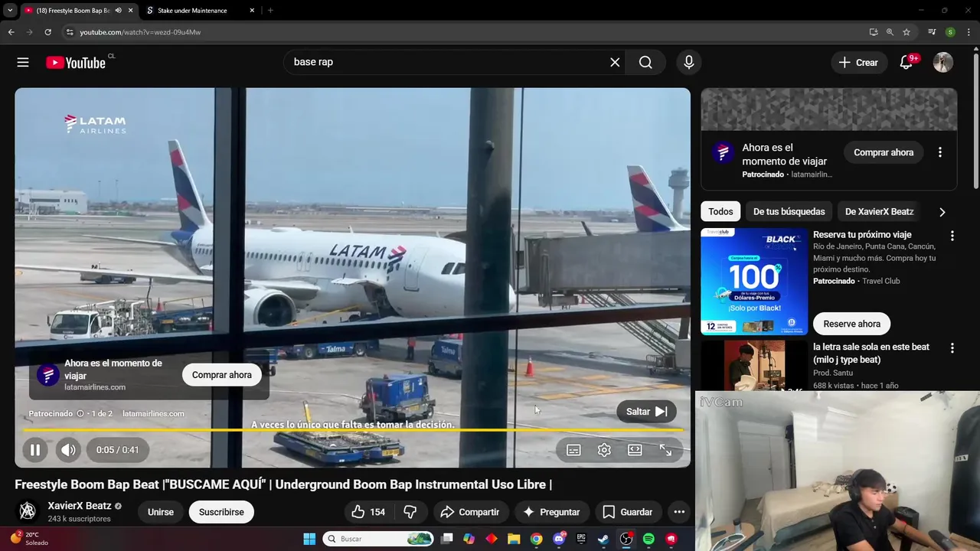Skip the ad with Saltar
This screenshot has width=980, height=551.
[646, 412]
